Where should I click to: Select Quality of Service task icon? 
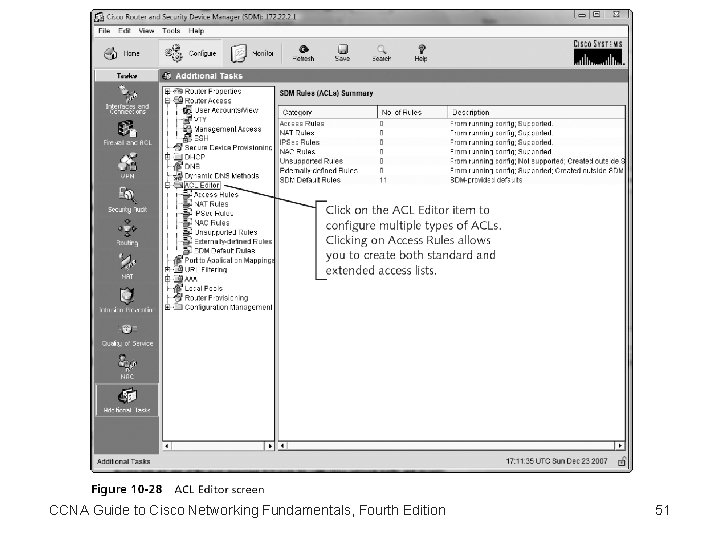[127, 329]
